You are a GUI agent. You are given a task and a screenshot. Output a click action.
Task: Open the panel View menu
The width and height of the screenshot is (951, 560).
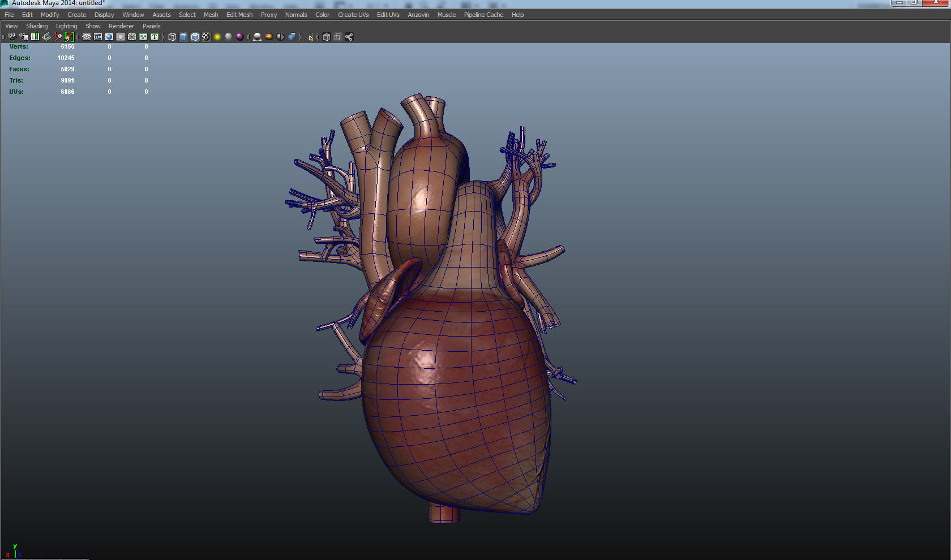11,26
